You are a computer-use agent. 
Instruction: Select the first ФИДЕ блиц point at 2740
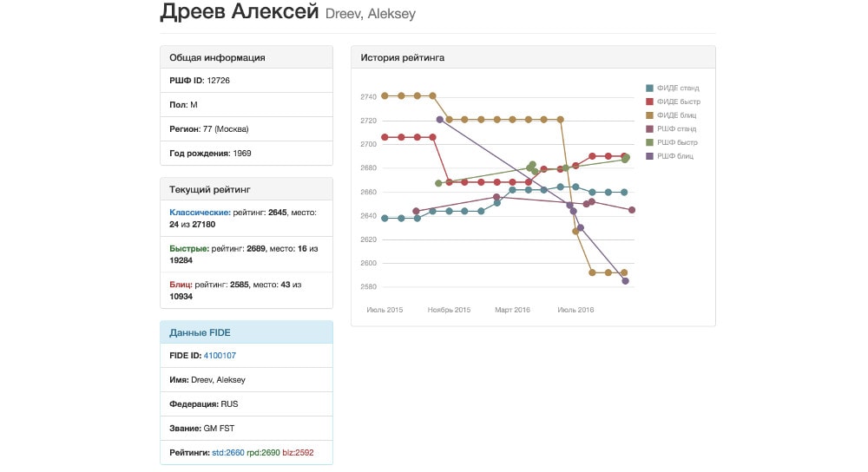[x=385, y=96]
